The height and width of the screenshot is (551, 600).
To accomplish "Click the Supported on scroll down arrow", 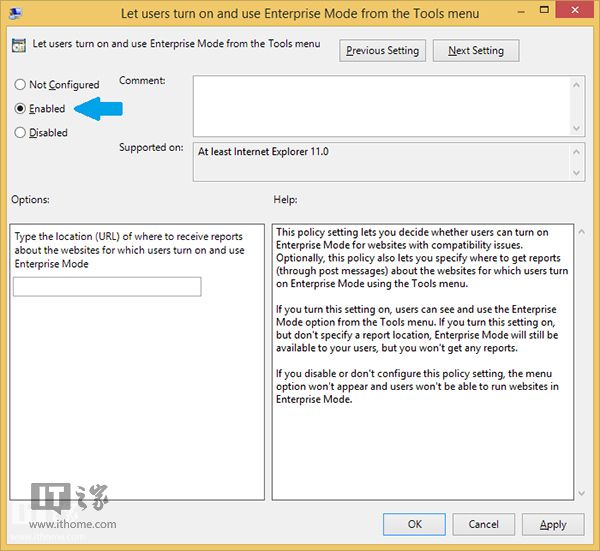I will (577, 173).
